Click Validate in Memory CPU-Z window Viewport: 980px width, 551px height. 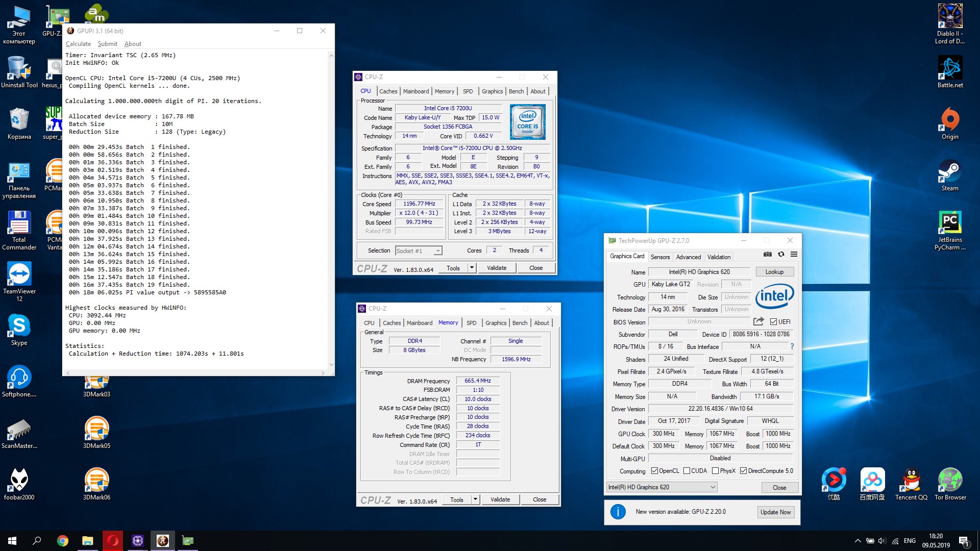click(500, 499)
